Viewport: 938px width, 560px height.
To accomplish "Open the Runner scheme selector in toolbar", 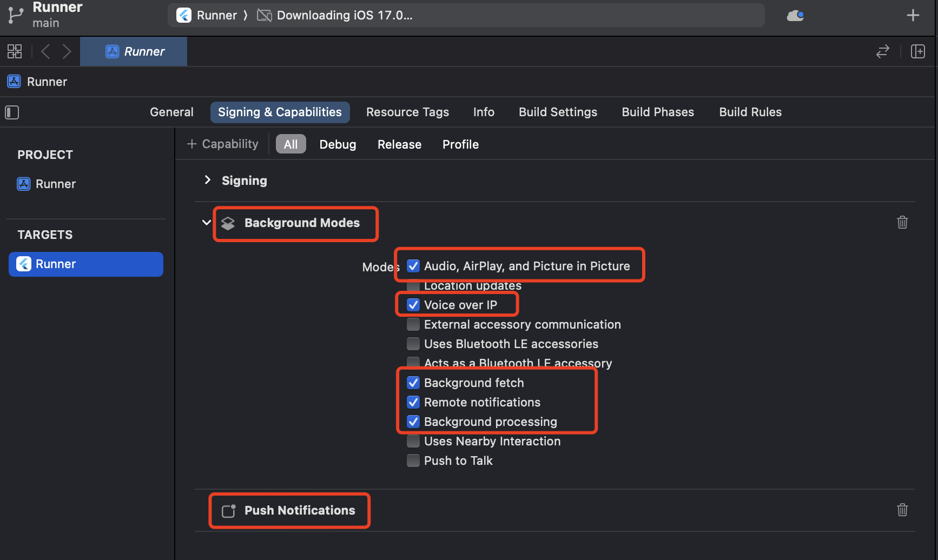I will click(x=208, y=16).
